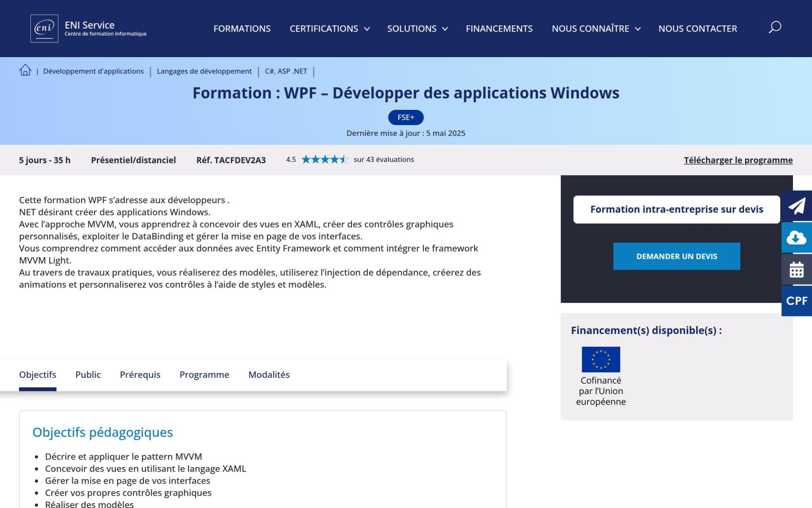Switch to the Programme tab

pyautogui.click(x=204, y=375)
